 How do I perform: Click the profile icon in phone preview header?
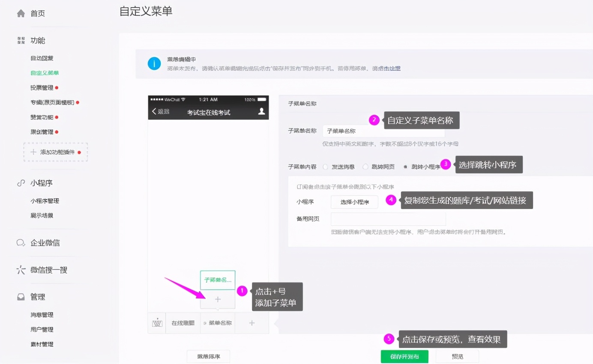click(261, 111)
